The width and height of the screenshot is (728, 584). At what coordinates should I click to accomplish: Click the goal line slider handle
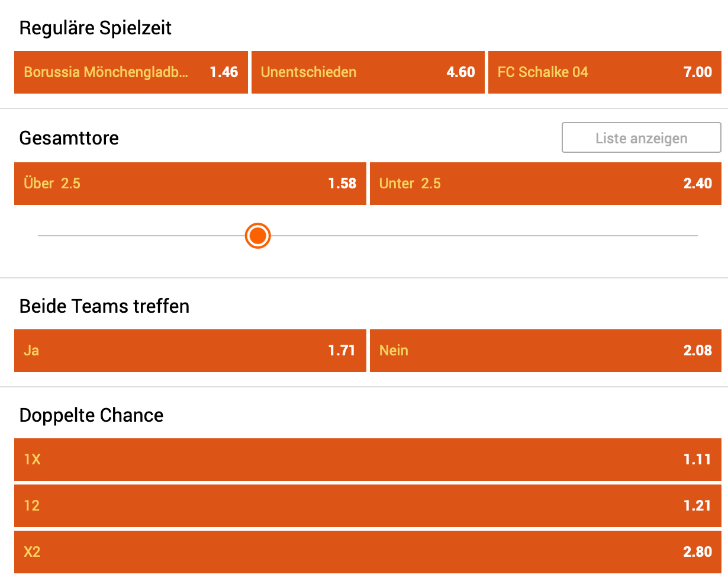coord(257,235)
